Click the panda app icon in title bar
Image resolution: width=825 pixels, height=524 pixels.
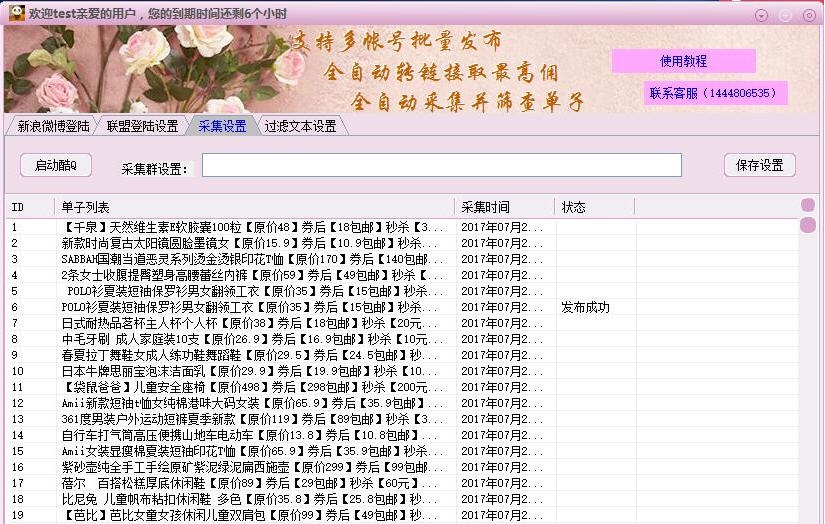(x=17, y=13)
